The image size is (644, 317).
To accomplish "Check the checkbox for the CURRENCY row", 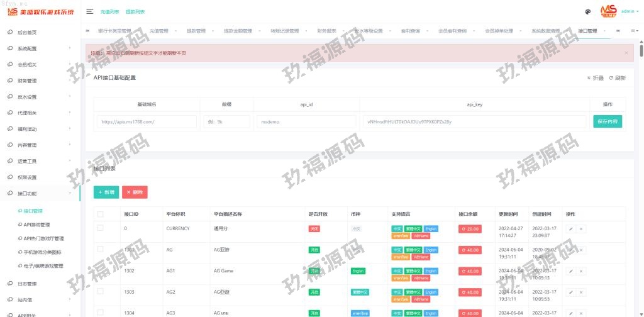I will 100,228.
